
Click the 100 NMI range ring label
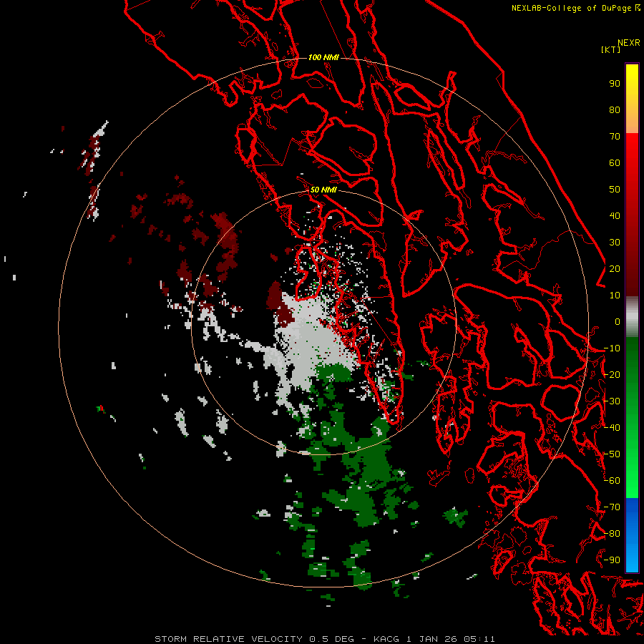323,57
